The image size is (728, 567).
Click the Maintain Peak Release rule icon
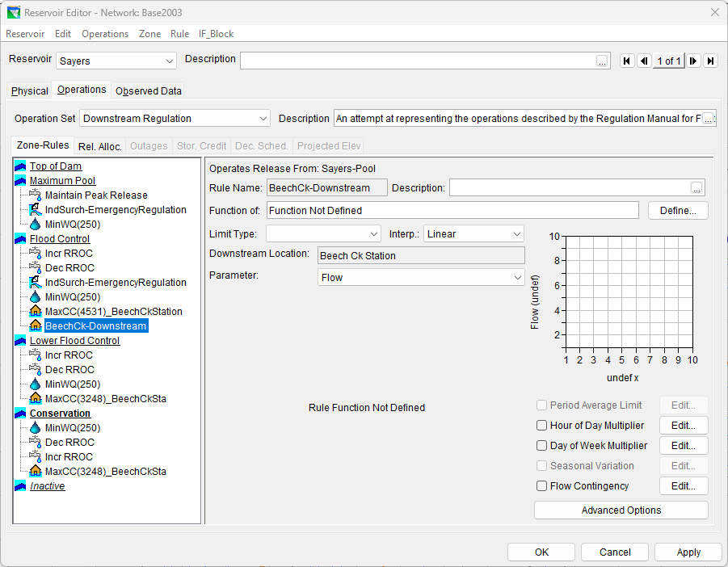[x=36, y=195]
